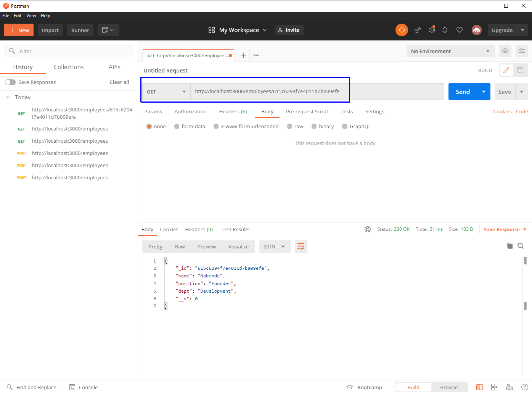
Task: Click the Cookies link on right
Action: pyautogui.click(x=502, y=112)
